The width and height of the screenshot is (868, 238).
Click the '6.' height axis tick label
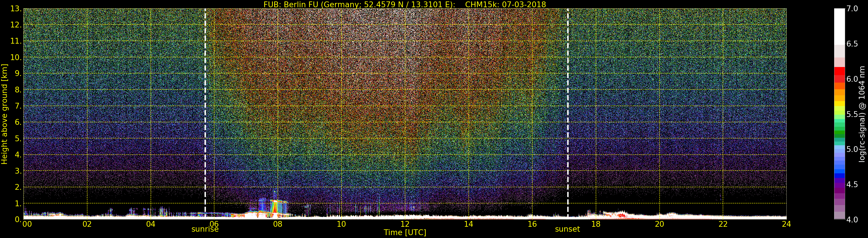pos(18,122)
